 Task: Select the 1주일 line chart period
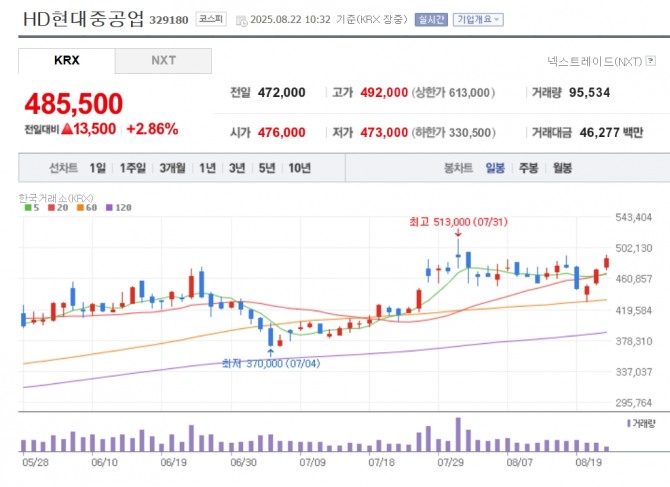tap(133, 168)
